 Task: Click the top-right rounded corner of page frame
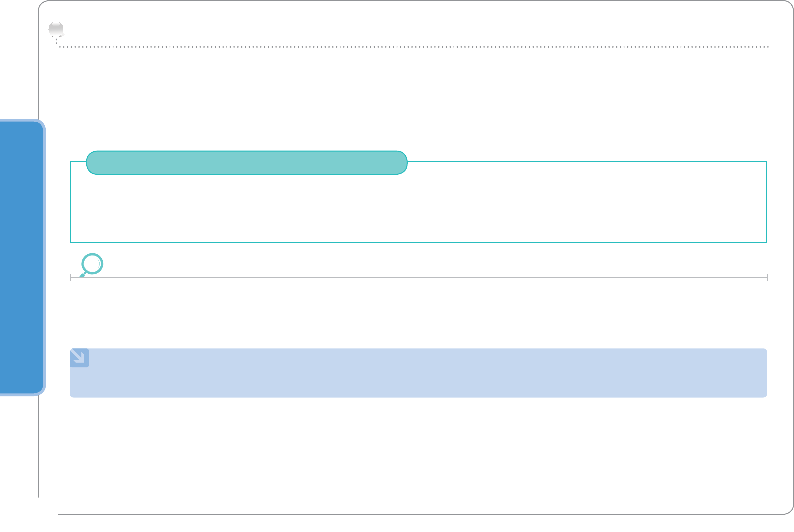click(x=789, y=5)
